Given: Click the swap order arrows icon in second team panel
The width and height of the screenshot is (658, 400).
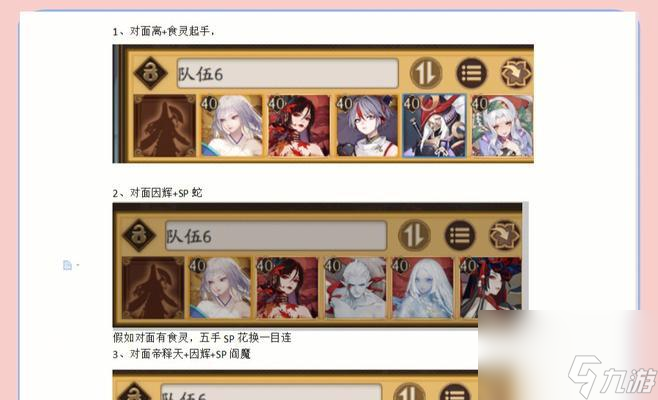Looking at the screenshot, I should click(x=414, y=235).
